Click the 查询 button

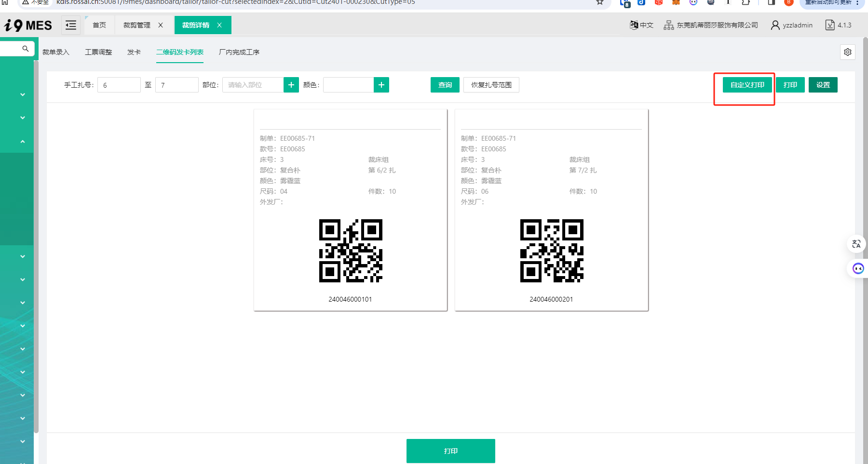click(445, 85)
